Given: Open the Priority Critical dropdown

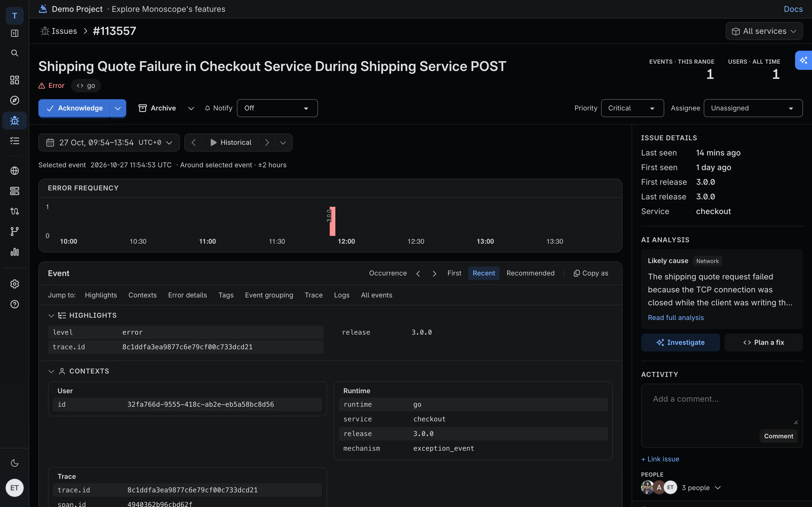Looking at the screenshot, I should (632, 108).
